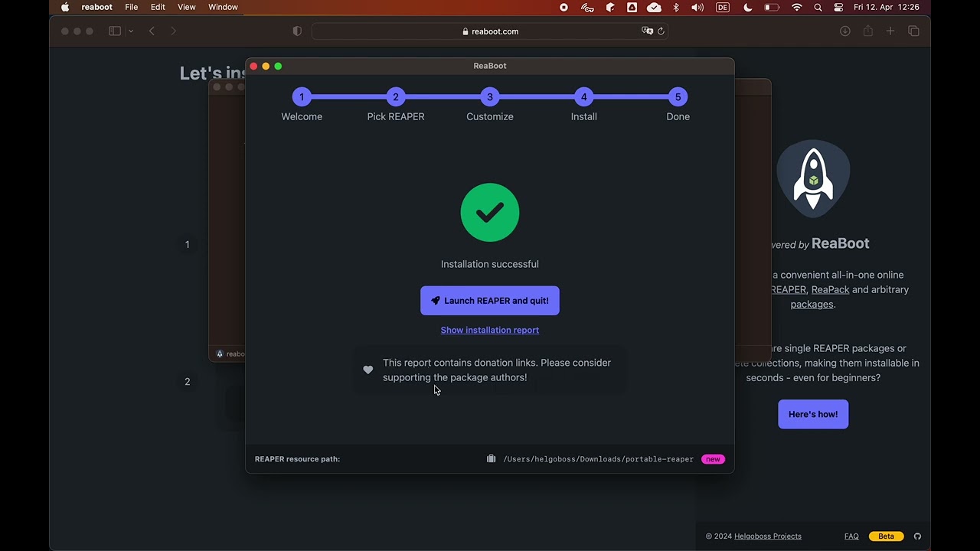Show the Safari tab overview
This screenshot has height=551, width=980.
[x=913, y=31]
